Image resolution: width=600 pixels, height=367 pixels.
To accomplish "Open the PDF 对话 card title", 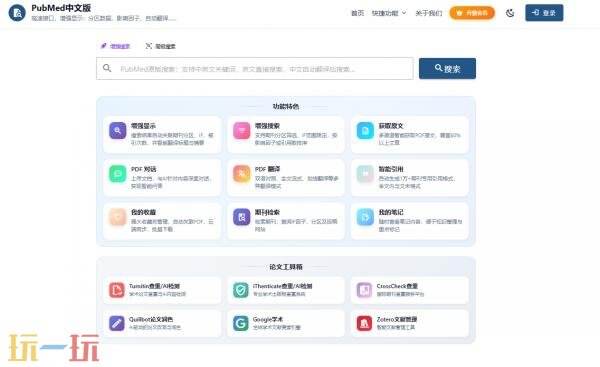I will click(143, 169).
